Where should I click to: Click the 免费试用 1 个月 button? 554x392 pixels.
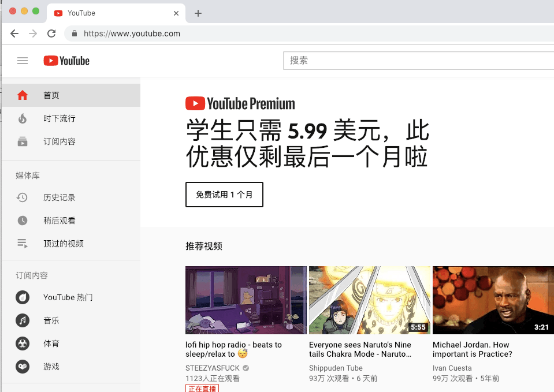(224, 195)
